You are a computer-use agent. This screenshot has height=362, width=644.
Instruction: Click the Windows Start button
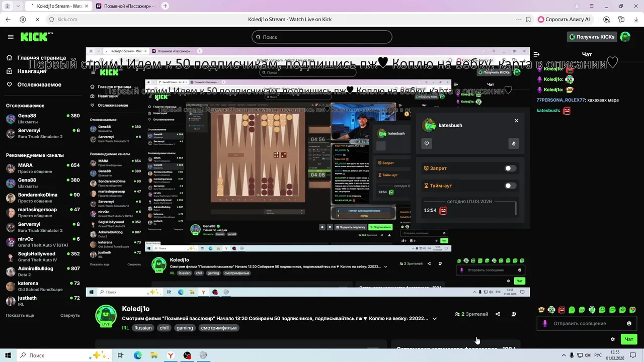[8, 355]
